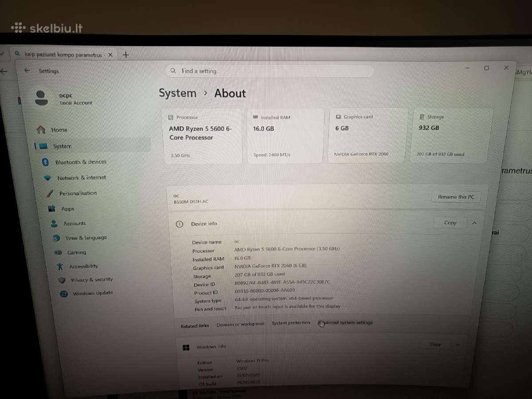This screenshot has height=399, width=532.
Task: Click the Device info circle icon
Action: [x=179, y=224]
